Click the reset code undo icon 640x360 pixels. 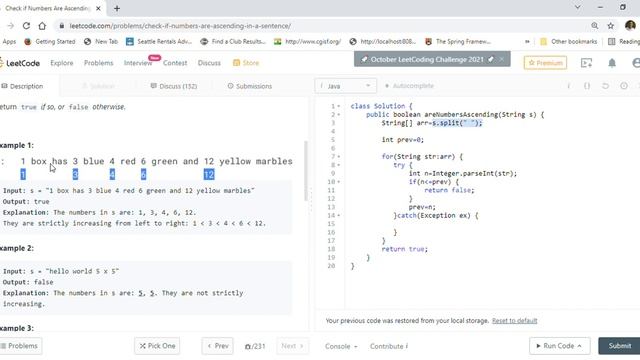[x=605, y=86]
